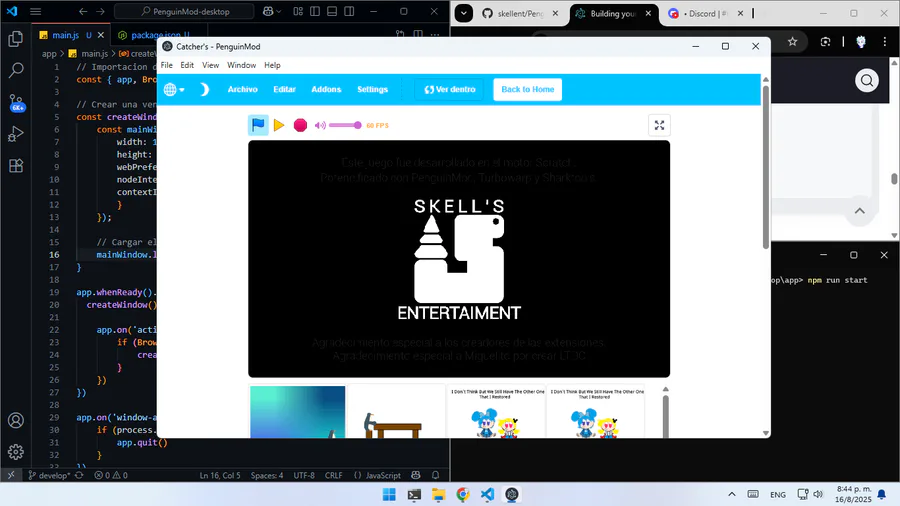
Task: Adjust the pink volume slider
Action: point(345,125)
